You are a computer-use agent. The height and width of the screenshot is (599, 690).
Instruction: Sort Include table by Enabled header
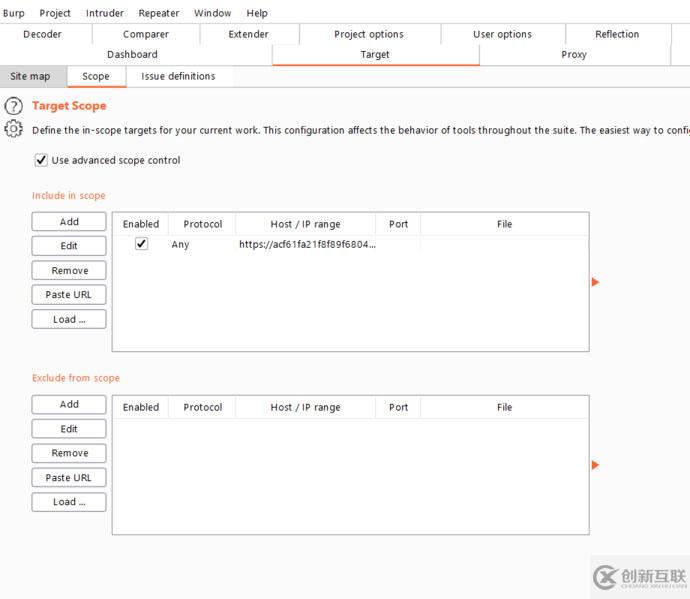pos(141,224)
